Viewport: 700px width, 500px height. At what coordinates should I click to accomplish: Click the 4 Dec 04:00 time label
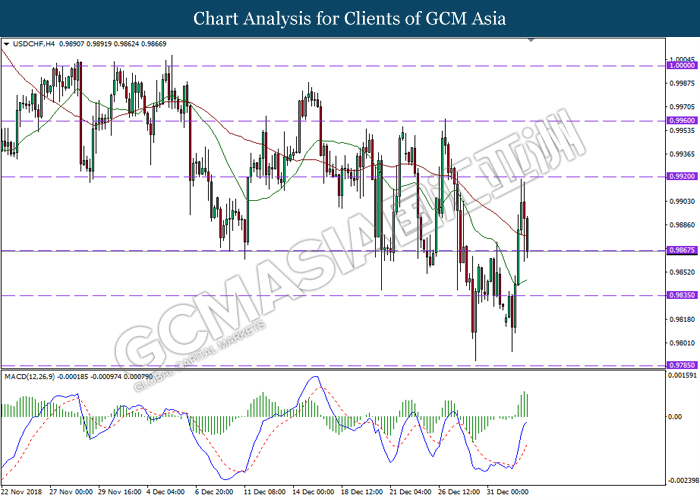pyautogui.click(x=166, y=492)
